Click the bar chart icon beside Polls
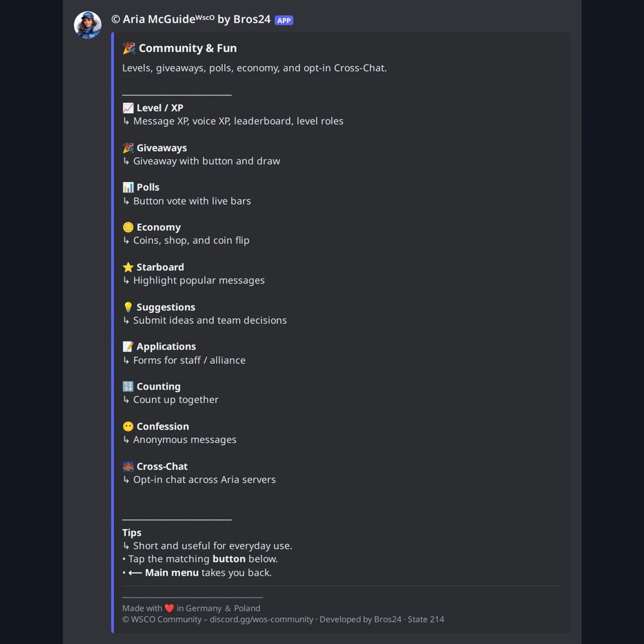Image resolution: width=644 pixels, height=644 pixels. point(128,187)
